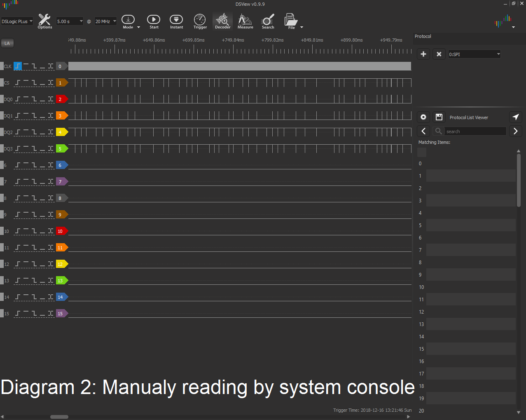Click the search input in Protocol List Viewer
526x420 pixels.
point(475,131)
